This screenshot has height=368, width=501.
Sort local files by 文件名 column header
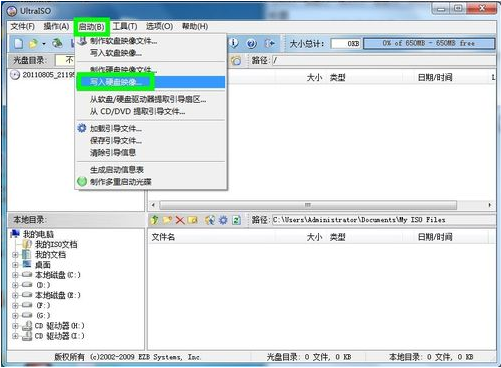pos(211,237)
